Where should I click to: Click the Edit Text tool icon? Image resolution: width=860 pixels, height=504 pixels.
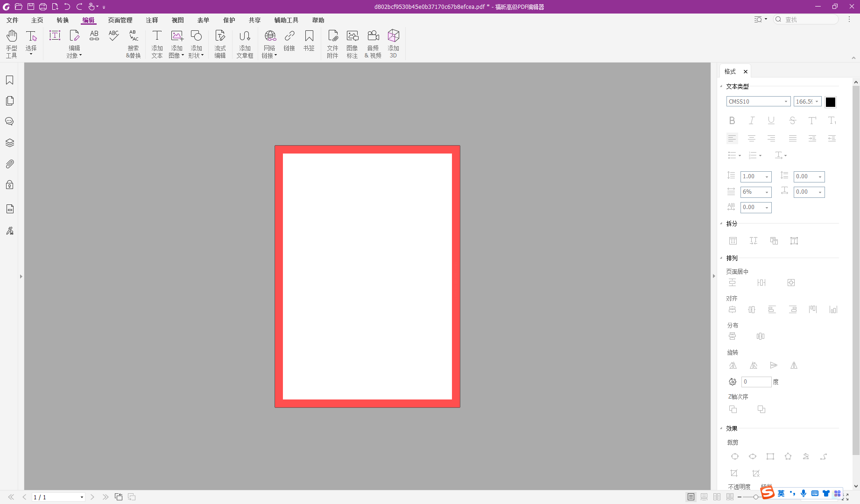55,36
